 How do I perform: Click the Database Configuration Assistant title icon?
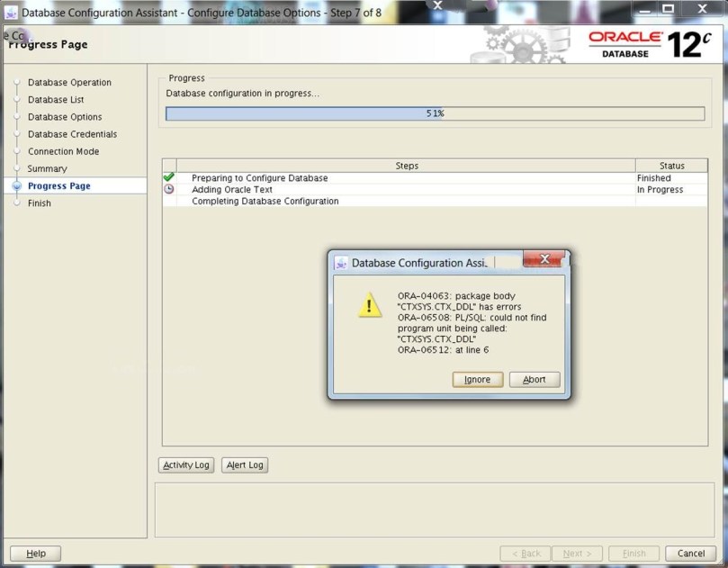click(11, 14)
